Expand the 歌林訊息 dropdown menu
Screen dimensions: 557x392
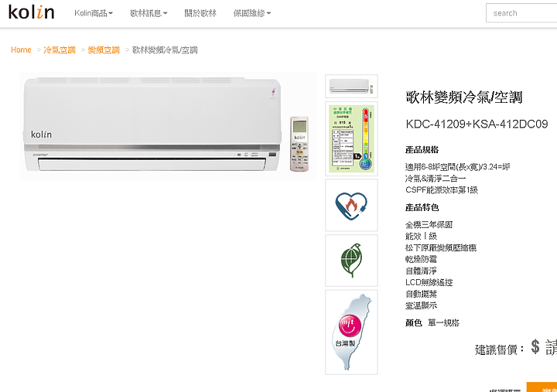(149, 13)
